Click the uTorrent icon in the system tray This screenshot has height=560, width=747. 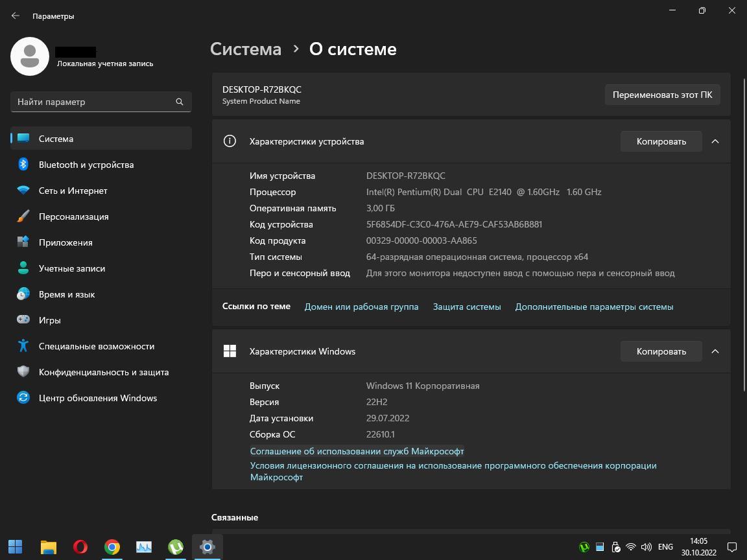584,547
